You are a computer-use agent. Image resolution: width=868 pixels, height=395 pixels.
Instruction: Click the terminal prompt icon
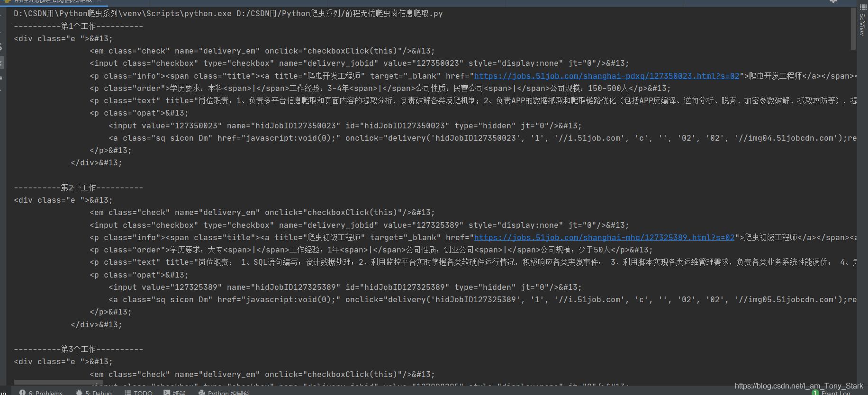[167, 392]
